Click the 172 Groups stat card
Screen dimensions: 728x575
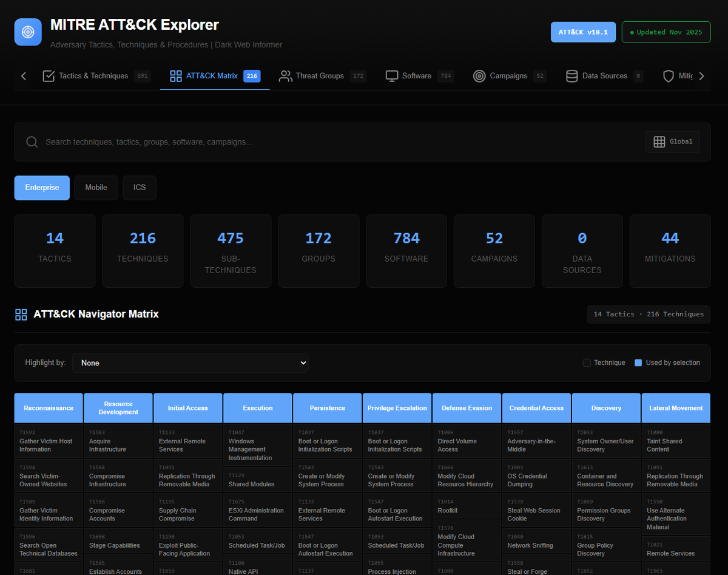click(x=318, y=251)
